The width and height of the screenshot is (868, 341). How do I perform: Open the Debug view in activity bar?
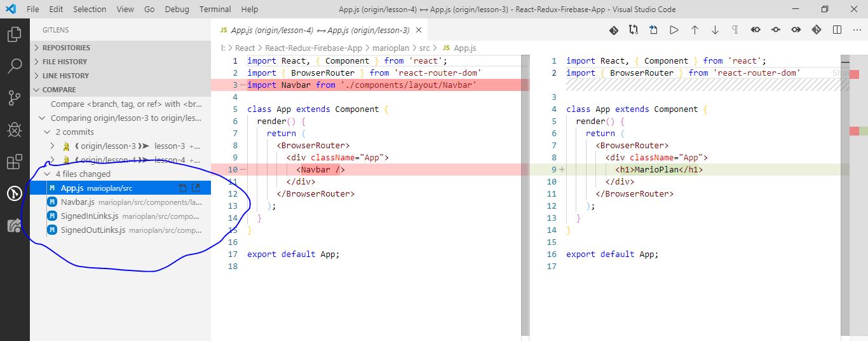pyautogui.click(x=14, y=129)
